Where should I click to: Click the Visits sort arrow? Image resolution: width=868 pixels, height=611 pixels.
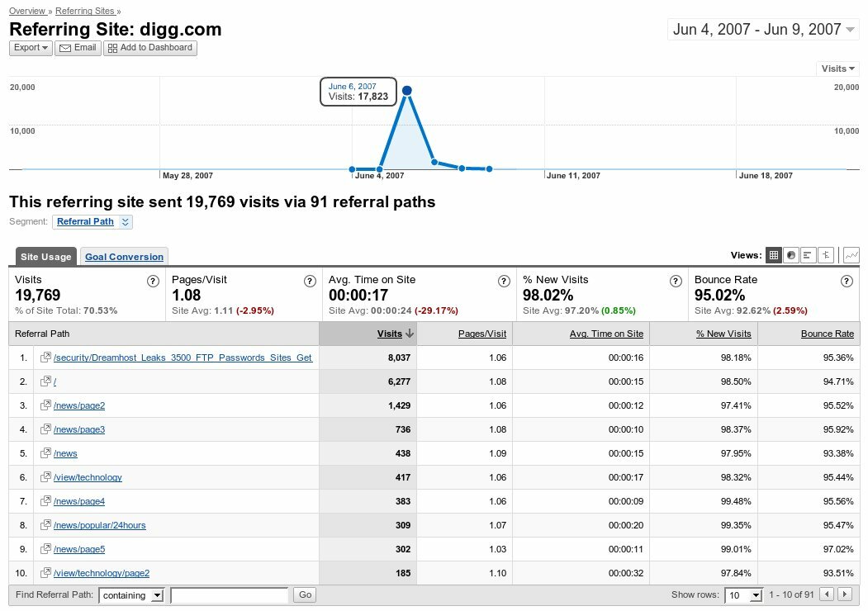[x=410, y=334]
